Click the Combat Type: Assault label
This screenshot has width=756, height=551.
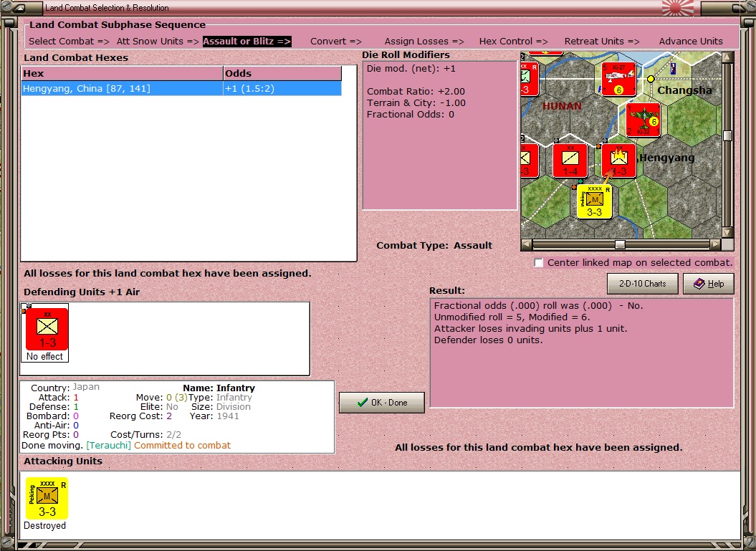[434, 245]
